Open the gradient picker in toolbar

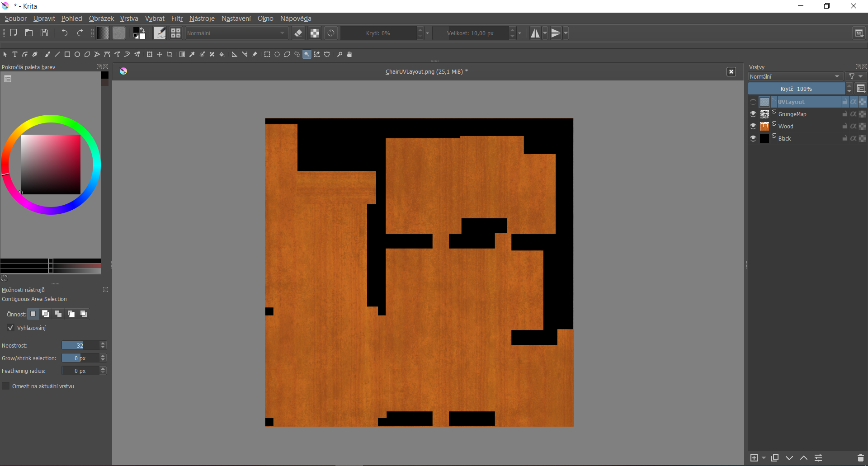[103, 33]
